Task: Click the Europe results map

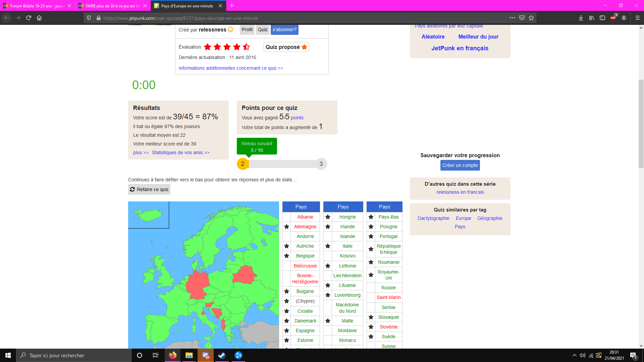Action: click(x=204, y=275)
